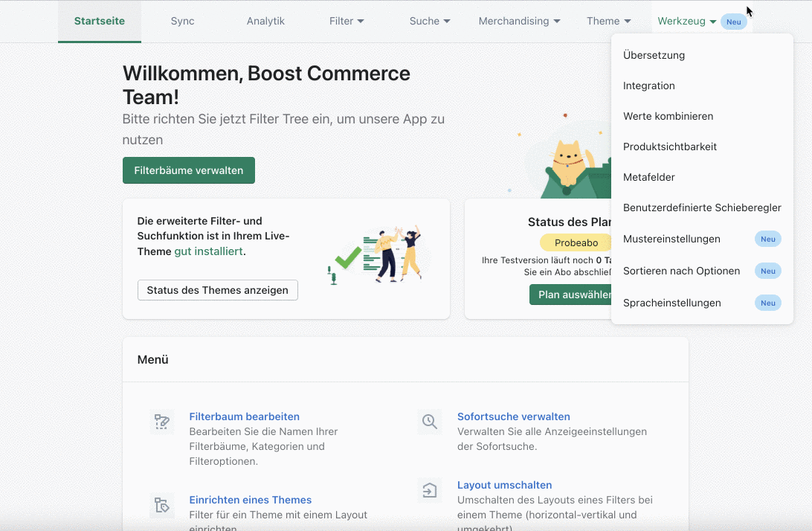The height and width of the screenshot is (531, 812).
Task: Open the Suche dropdown menu
Action: pos(430,22)
